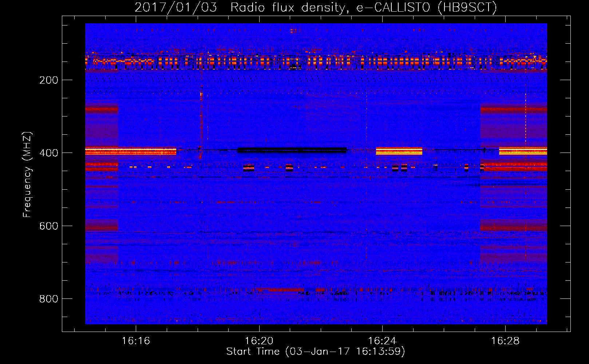The image size is (589, 364).
Task: Click the 'Frequency (MHZ)' axis label
Action: [x=27, y=174]
